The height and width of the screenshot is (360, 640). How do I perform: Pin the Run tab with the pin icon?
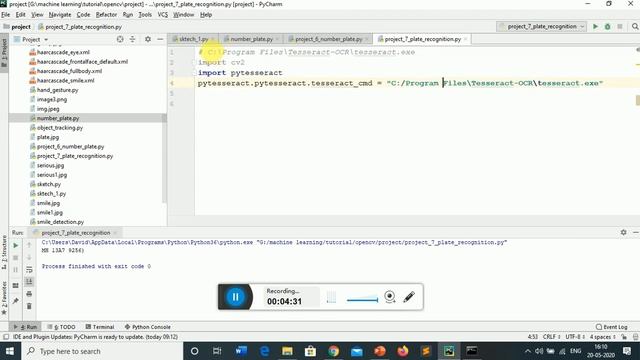coord(16,301)
